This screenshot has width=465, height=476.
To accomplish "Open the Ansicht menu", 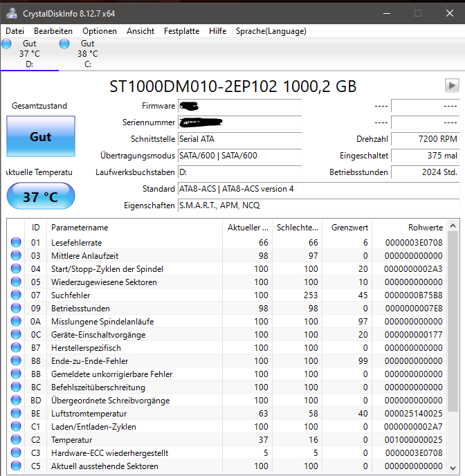I will coord(140,31).
